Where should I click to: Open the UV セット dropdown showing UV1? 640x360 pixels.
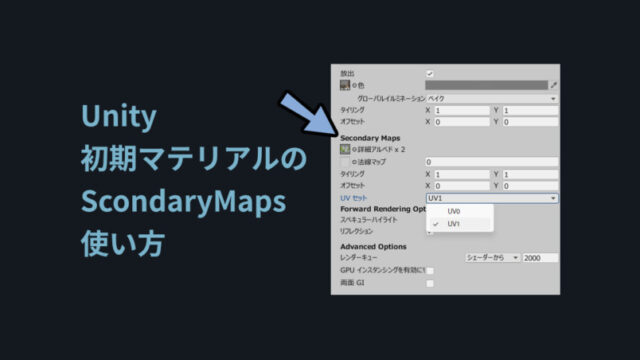492,198
